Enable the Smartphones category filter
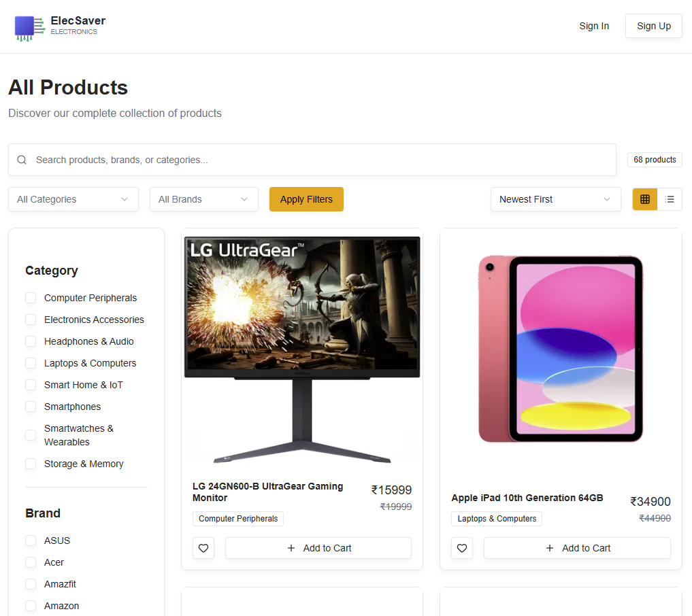 [31, 407]
